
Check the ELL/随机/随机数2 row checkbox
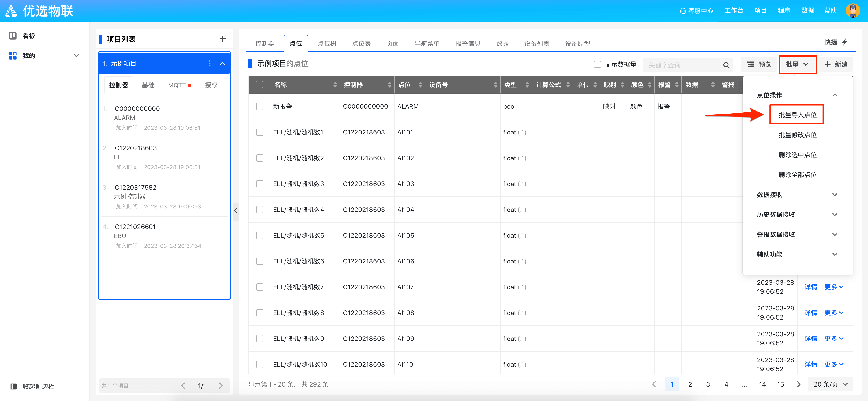[x=259, y=158]
